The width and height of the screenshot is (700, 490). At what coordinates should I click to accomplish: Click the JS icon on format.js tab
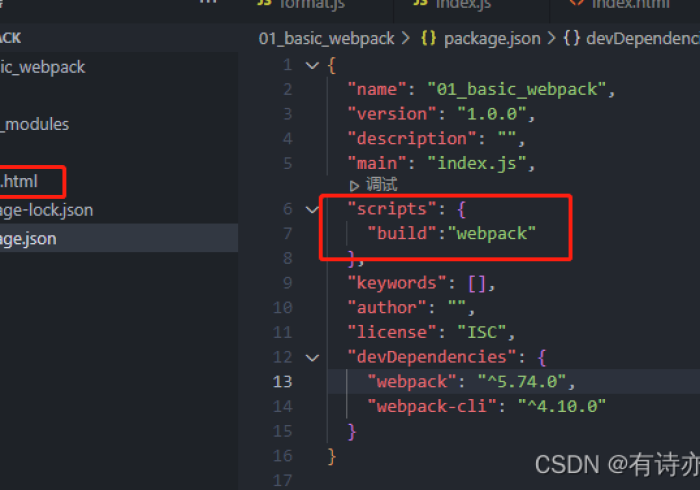[263, 4]
